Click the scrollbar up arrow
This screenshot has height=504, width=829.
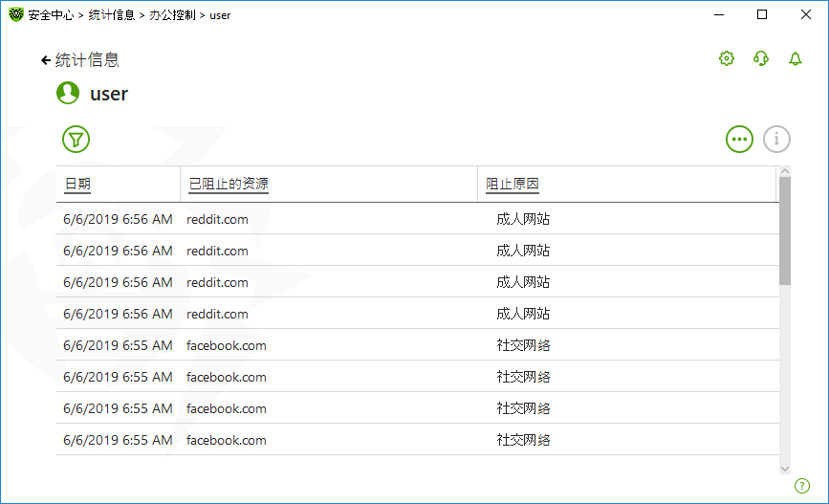click(785, 172)
